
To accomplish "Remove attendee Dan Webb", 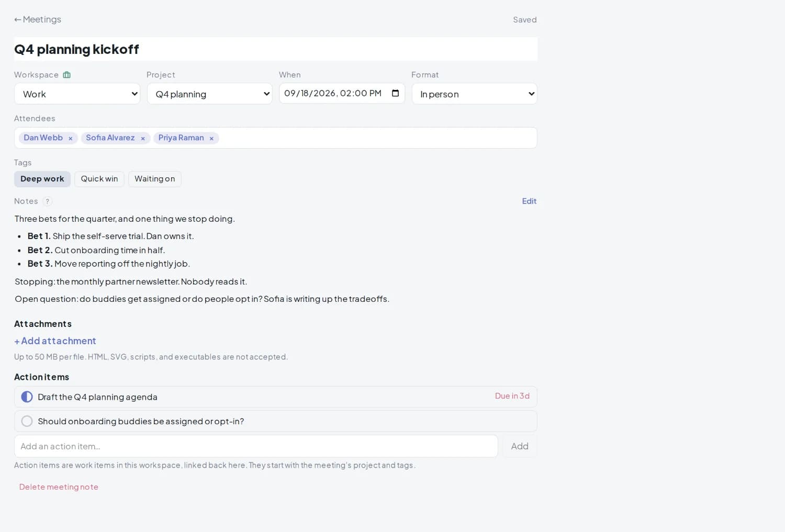I will (x=70, y=138).
